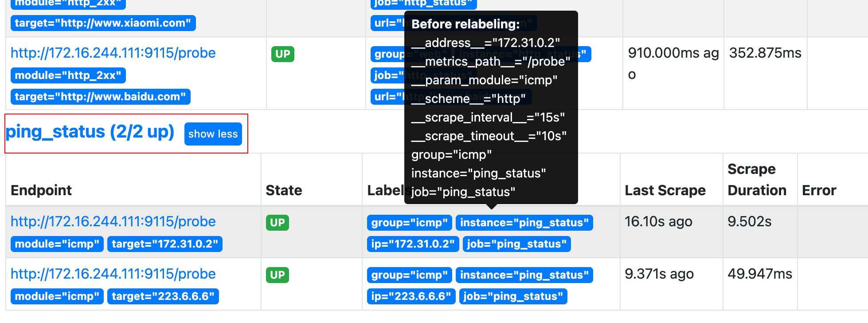Screen dimensions: 868x323
Task: Click module="icmp" badge in the 172.31.0.2 row
Action: click(57, 244)
